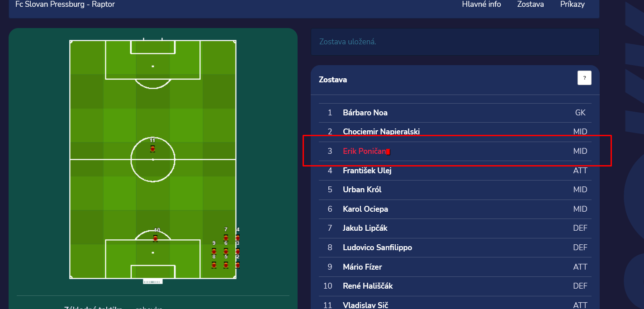The width and height of the screenshot is (644, 309).
Task: Pick player figure number 9 on pitch
Action: coord(214,251)
